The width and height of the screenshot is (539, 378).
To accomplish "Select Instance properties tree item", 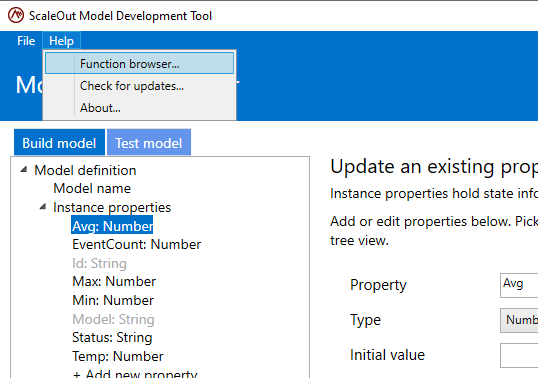I will point(112,208).
